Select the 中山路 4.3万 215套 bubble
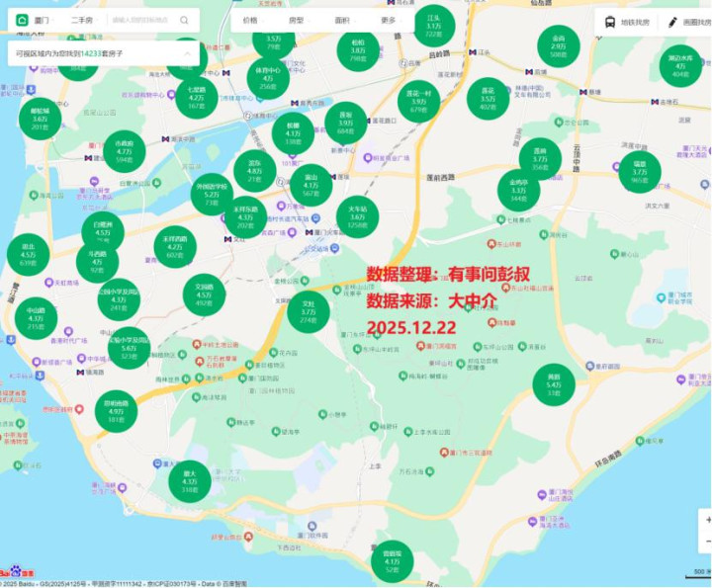 [36, 318]
